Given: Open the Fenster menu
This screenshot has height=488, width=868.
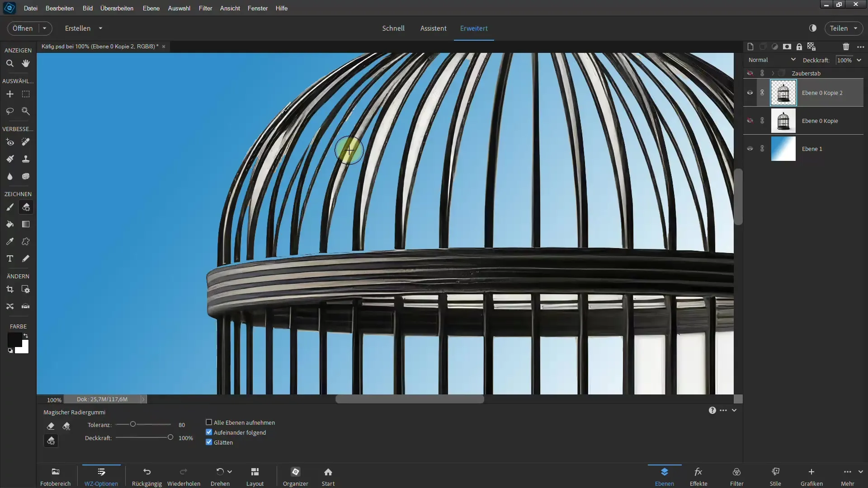Looking at the screenshot, I should (x=258, y=8).
